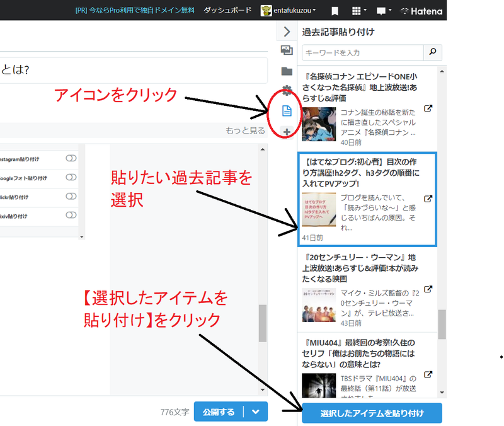Enable the Flickr貼り付け toggle
The image size is (504, 426).
(x=71, y=196)
